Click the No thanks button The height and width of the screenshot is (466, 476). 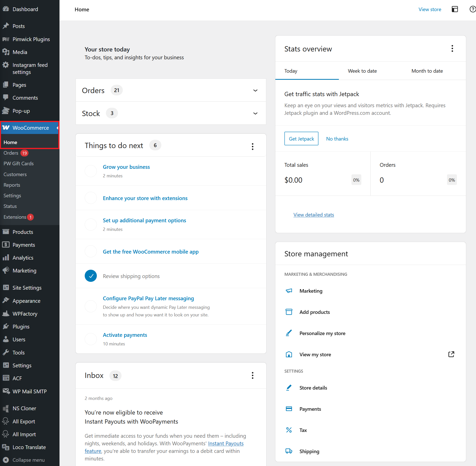(337, 139)
